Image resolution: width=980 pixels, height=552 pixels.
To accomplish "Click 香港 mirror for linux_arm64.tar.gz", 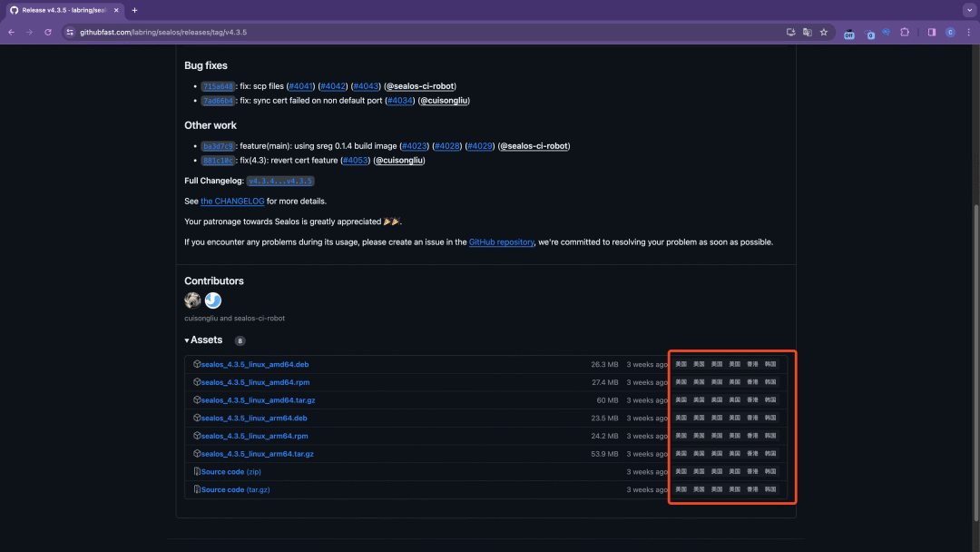I will click(752, 454).
